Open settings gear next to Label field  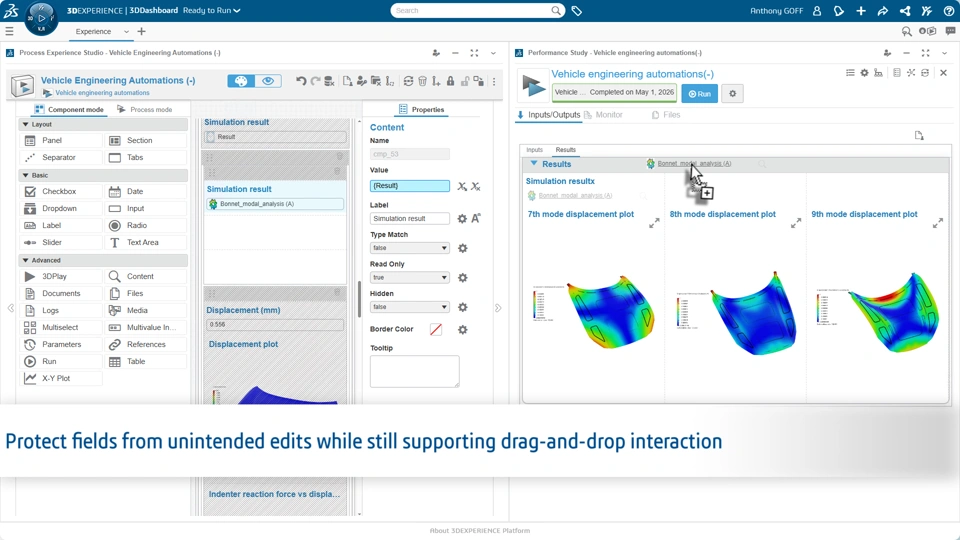pos(462,219)
